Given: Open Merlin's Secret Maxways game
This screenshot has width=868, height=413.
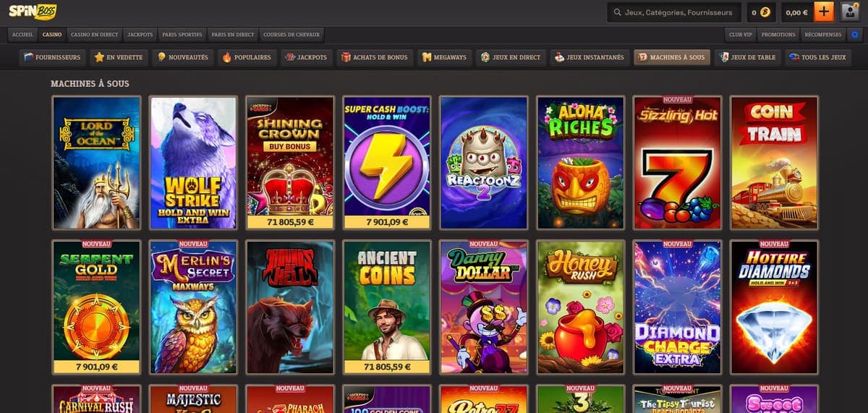Looking at the screenshot, I should pos(193,307).
